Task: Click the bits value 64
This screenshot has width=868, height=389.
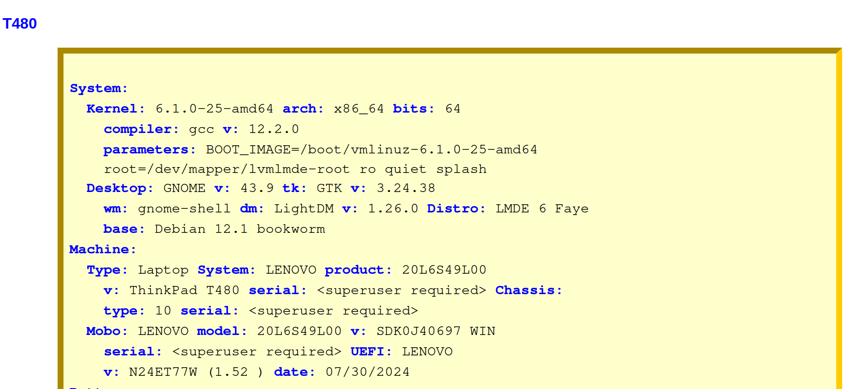Action: point(453,108)
